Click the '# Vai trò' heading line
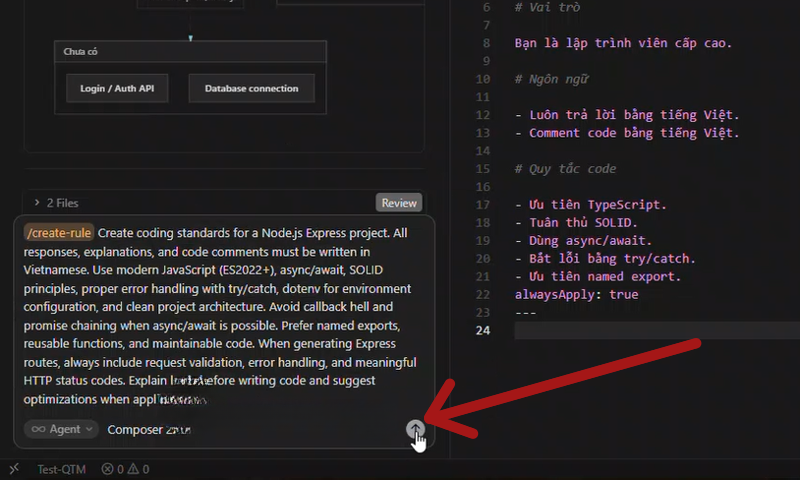 click(x=547, y=7)
